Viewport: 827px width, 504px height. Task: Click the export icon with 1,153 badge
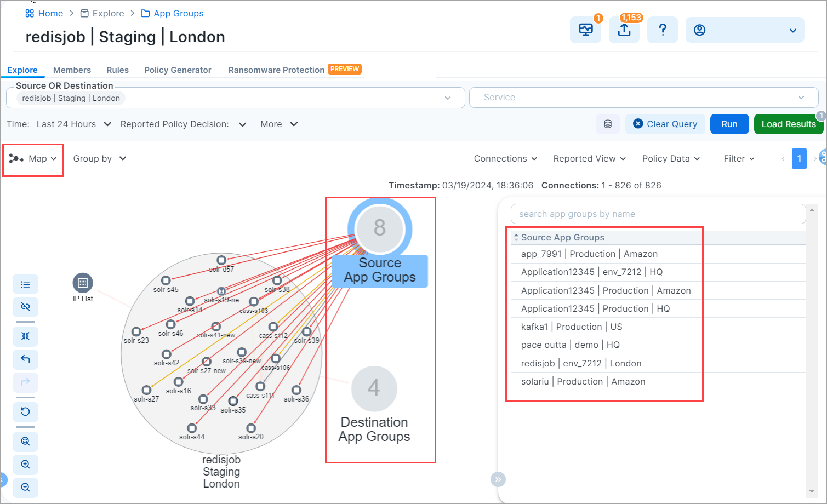pyautogui.click(x=624, y=30)
